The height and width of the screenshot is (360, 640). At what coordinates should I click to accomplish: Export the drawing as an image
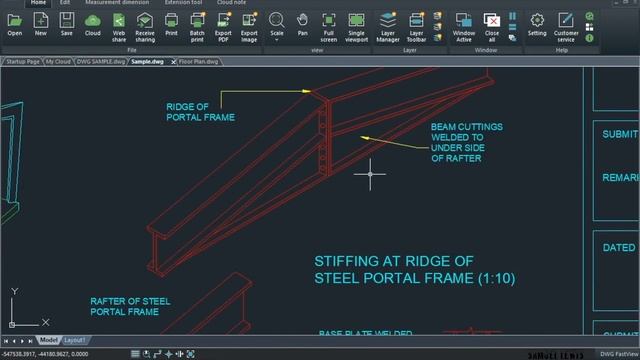(x=249, y=27)
